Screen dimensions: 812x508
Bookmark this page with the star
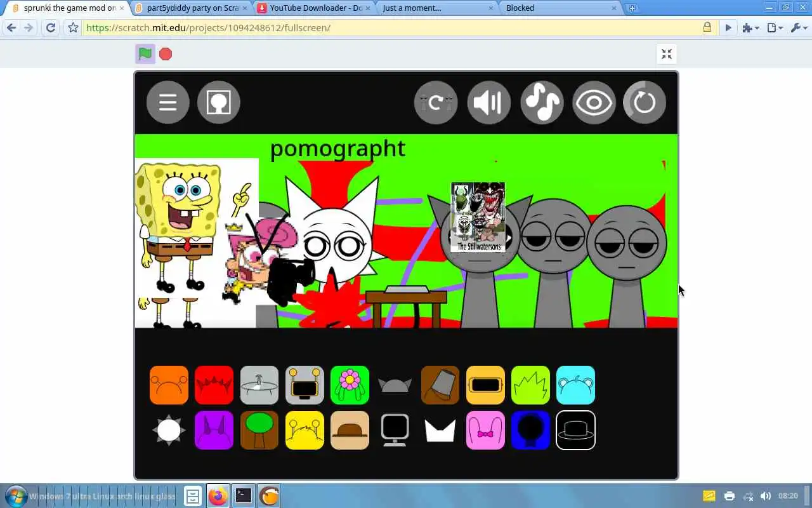[73, 28]
